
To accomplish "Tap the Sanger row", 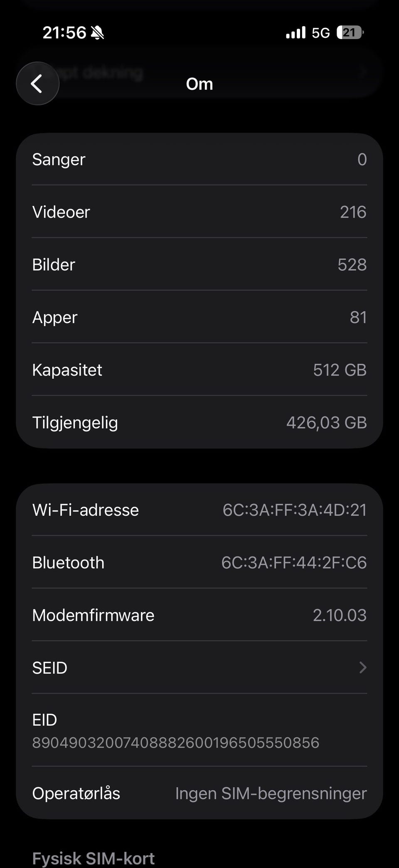I will point(199,159).
